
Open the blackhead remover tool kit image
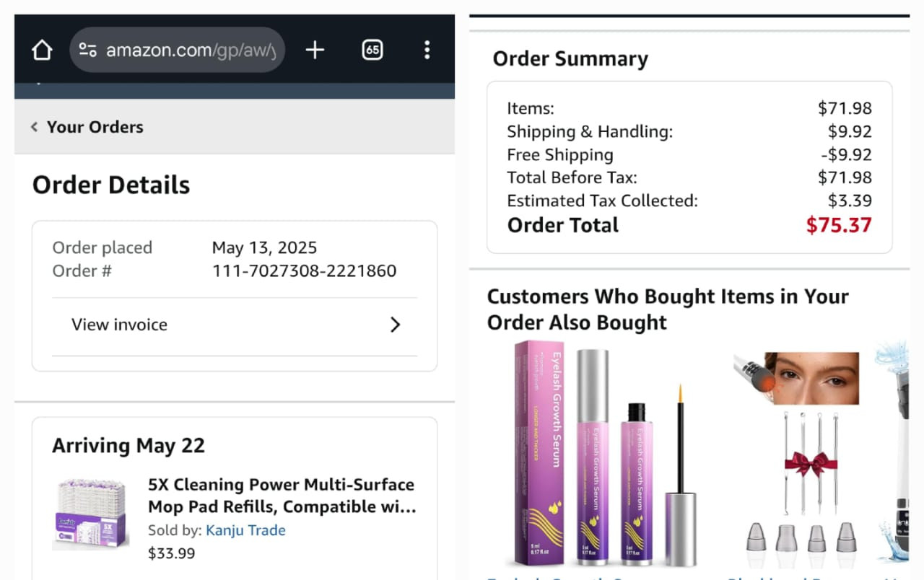pos(796,454)
